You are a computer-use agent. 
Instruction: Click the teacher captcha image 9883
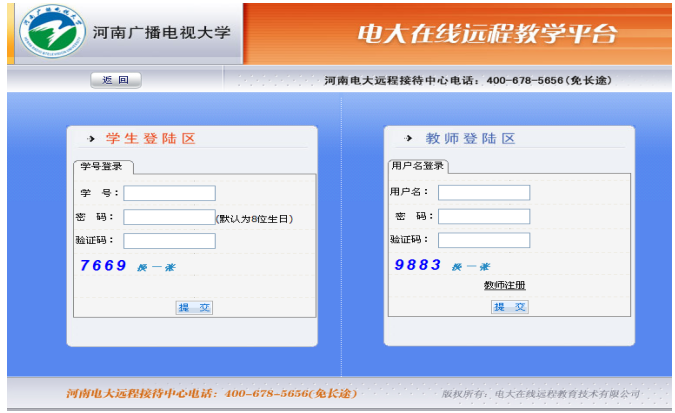point(418,264)
